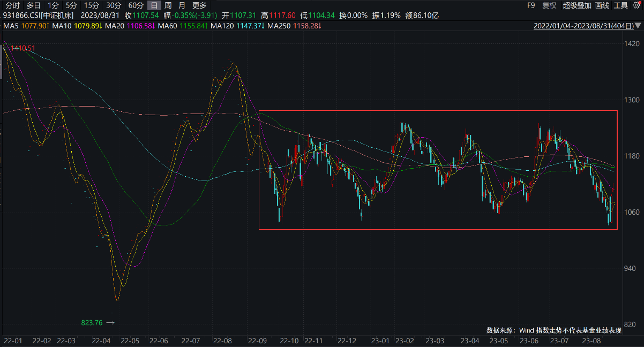Click the 23-01 date axis label
Viewport: 644px width, 347px height.
pos(380,341)
